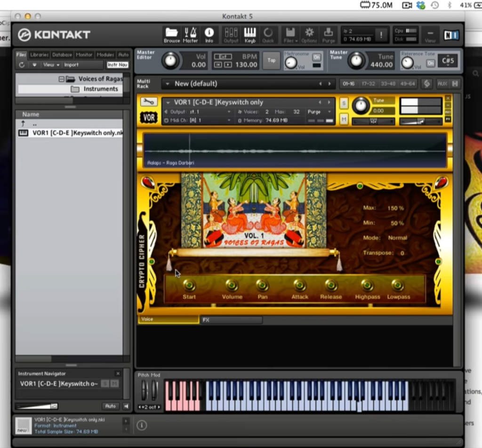This screenshot has height=448, width=482.
Task: Show rack page 33-48
Action: point(388,84)
